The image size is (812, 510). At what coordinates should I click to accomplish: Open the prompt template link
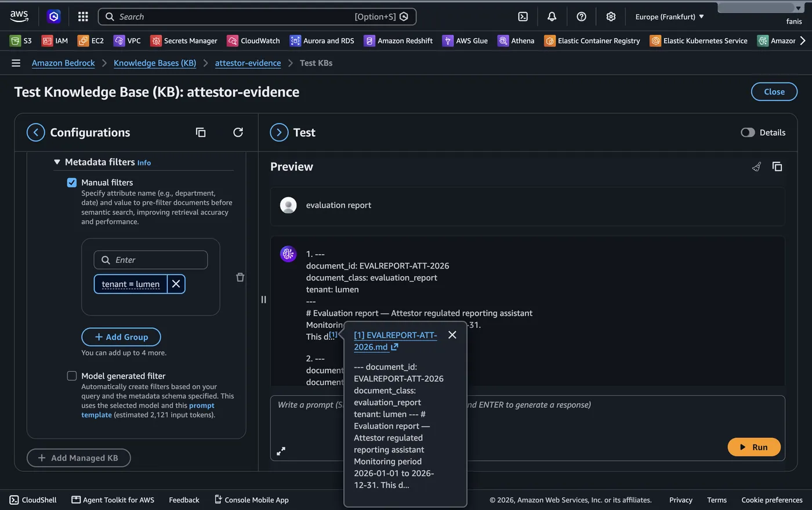tap(148, 410)
